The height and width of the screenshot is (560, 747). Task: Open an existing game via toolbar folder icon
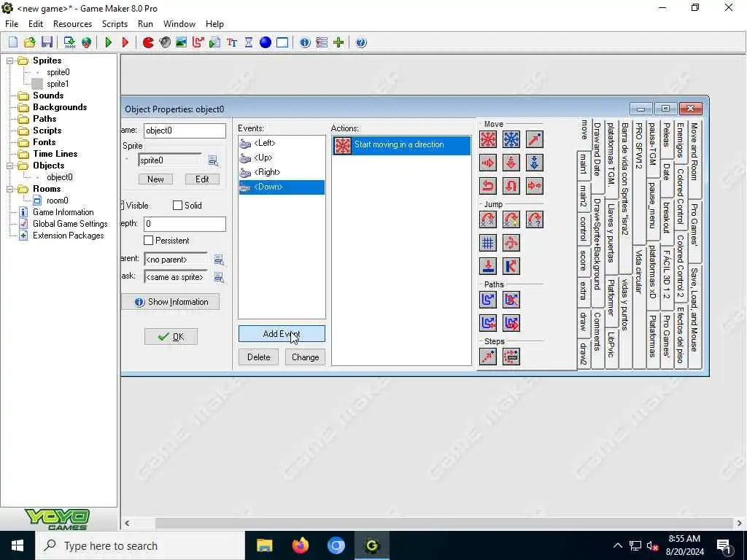(x=29, y=42)
